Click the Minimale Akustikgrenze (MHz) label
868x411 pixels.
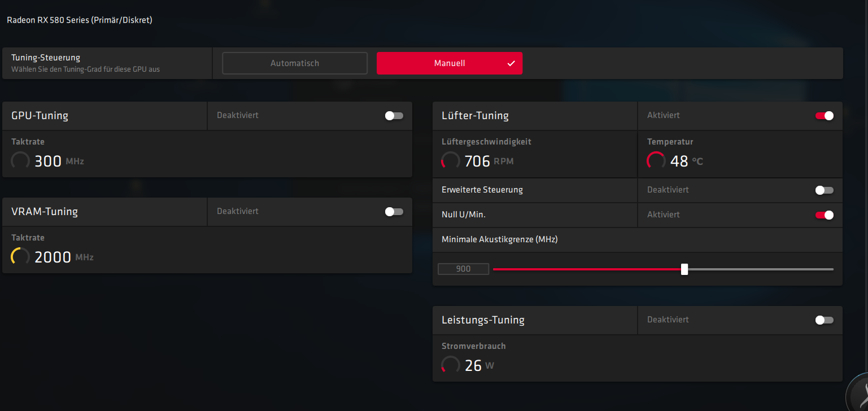click(x=500, y=239)
